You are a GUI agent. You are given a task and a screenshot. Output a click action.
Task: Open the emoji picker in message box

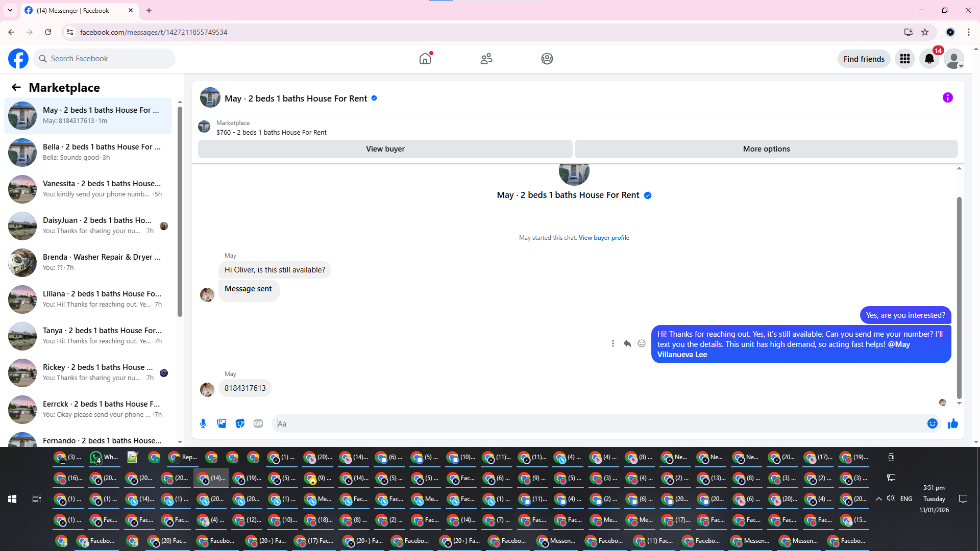[932, 423]
